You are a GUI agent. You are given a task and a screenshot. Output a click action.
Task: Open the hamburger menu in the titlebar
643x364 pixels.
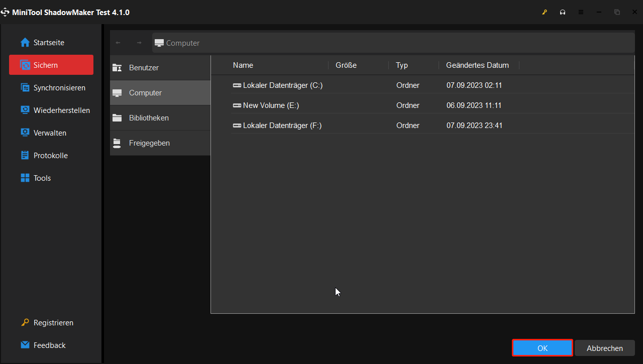coord(581,12)
